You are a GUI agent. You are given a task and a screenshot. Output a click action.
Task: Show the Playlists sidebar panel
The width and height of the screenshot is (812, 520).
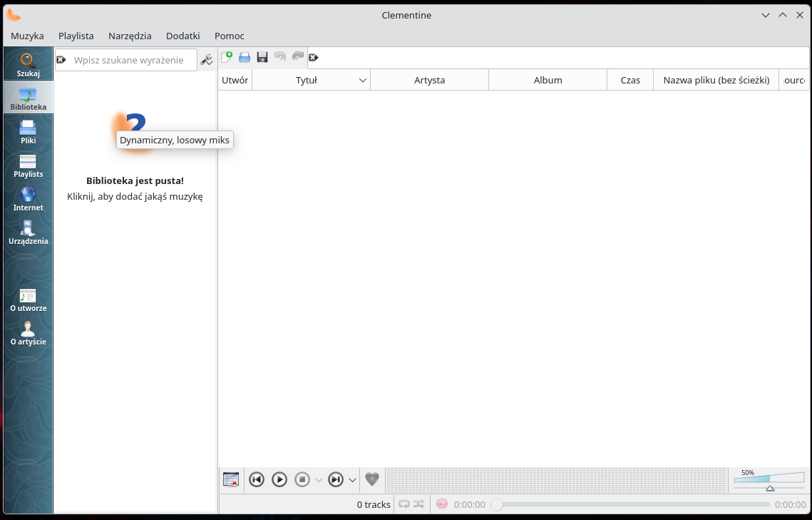coord(28,165)
